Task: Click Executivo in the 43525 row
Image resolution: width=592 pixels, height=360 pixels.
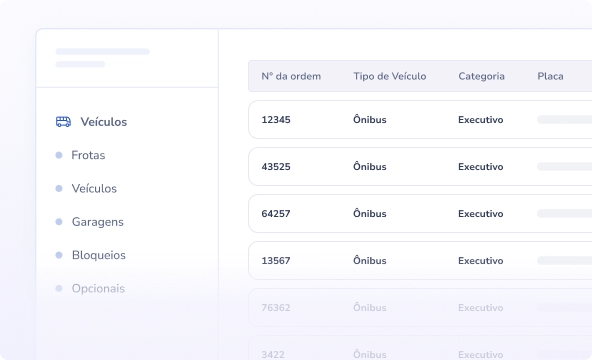Action: pos(481,167)
